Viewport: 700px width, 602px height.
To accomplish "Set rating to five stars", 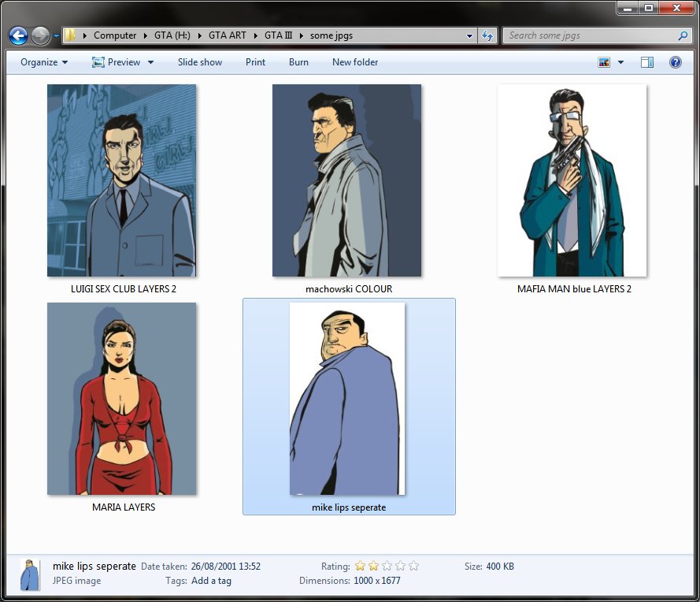I will pyautogui.click(x=414, y=566).
